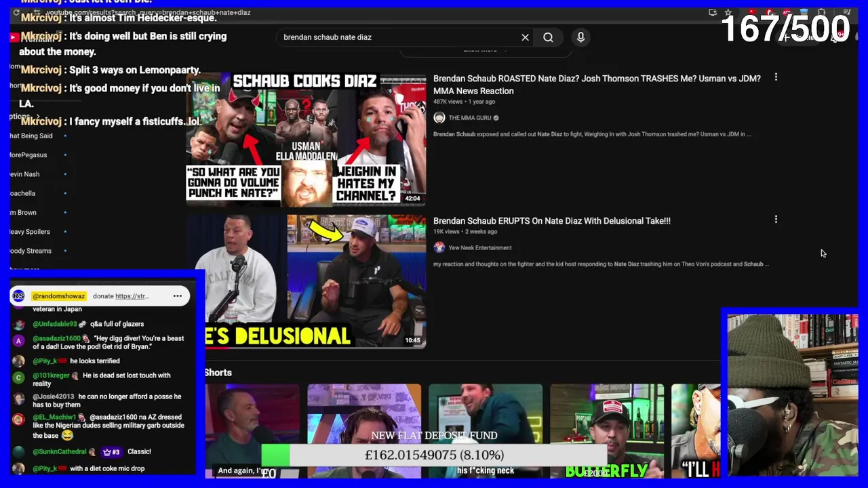The width and height of the screenshot is (868, 488).
Task: Open 'Brown' subscription in sidebar
Action: 23,212
